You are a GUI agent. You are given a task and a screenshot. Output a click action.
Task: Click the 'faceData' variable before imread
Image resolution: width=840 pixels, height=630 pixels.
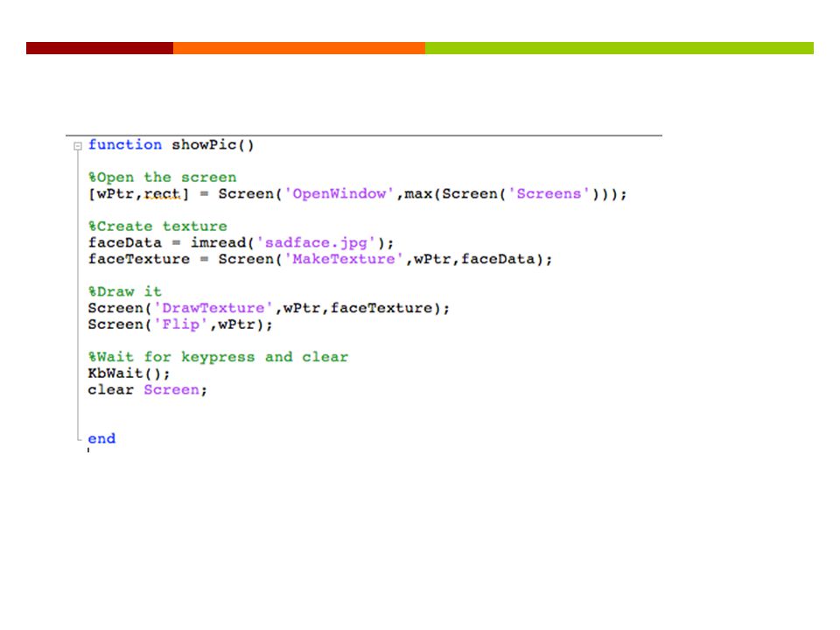point(125,243)
